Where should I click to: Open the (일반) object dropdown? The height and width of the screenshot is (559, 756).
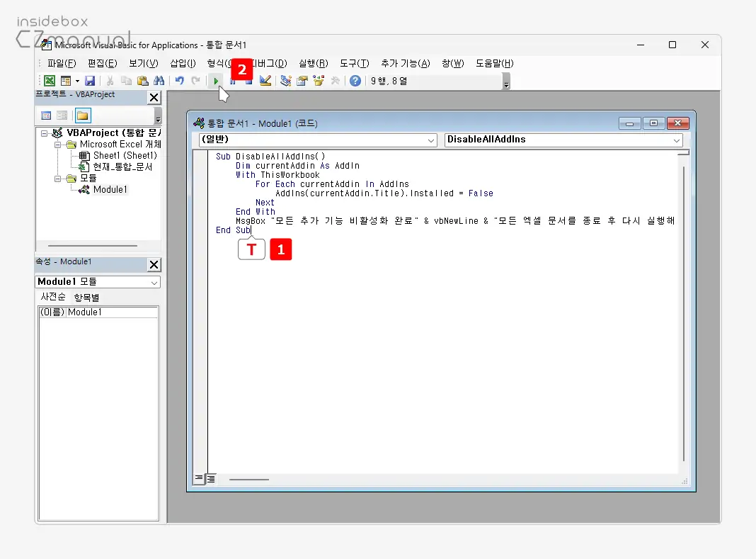tap(318, 140)
